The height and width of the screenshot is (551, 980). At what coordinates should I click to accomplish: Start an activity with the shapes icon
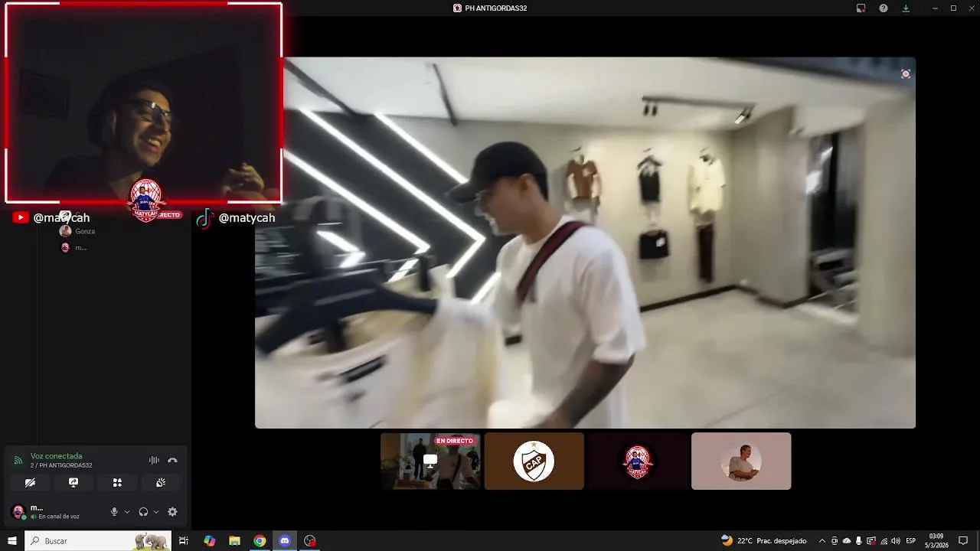pyautogui.click(x=117, y=483)
